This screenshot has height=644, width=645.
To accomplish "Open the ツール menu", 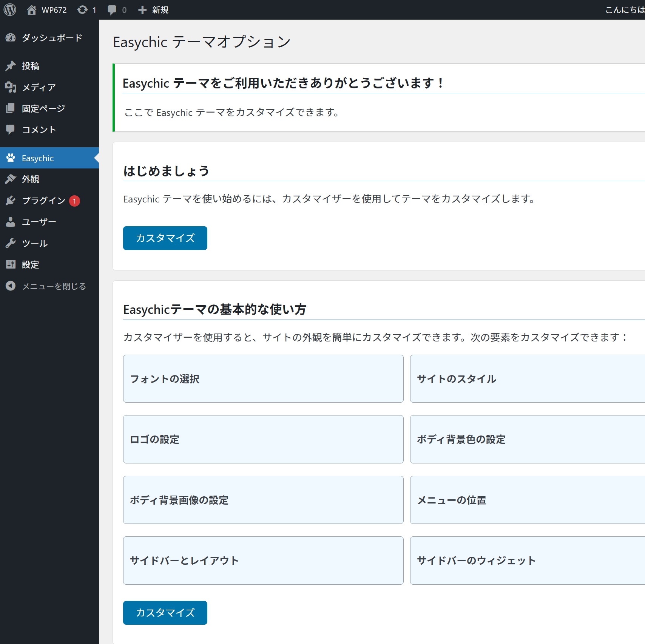I will pos(35,243).
